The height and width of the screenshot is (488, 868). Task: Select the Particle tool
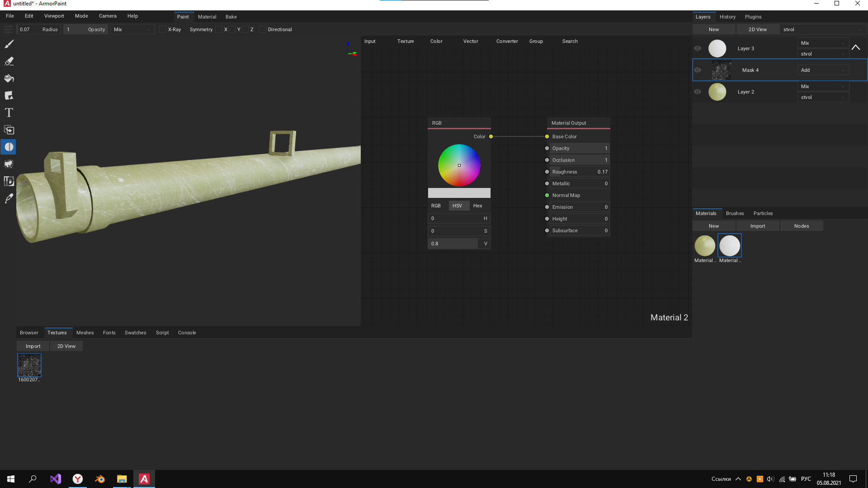pyautogui.click(x=9, y=164)
